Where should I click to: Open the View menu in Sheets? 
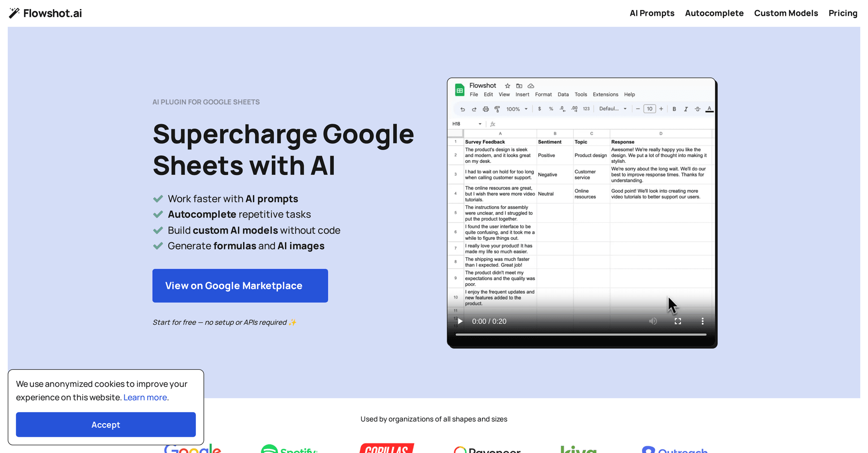coord(504,95)
